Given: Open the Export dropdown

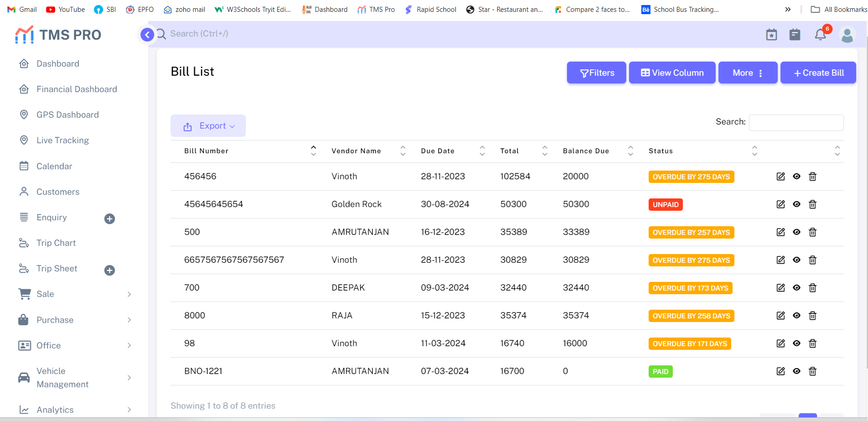Looking at the screenshot, I should click(x=208, y=126).
